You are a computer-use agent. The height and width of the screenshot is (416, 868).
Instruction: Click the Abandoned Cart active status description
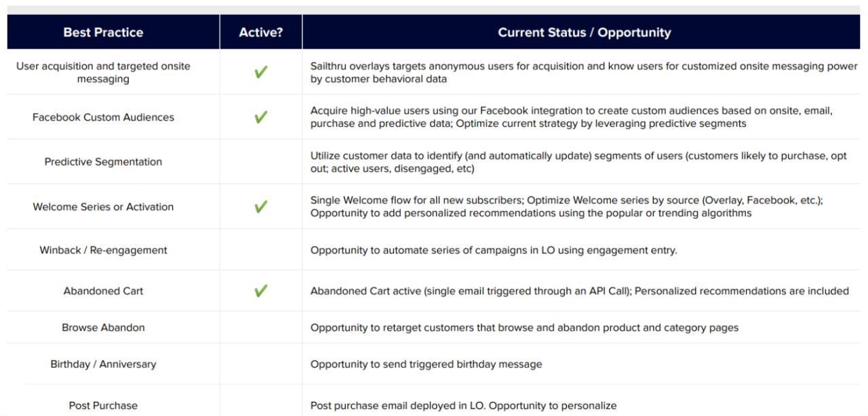[x=579, y=291]
